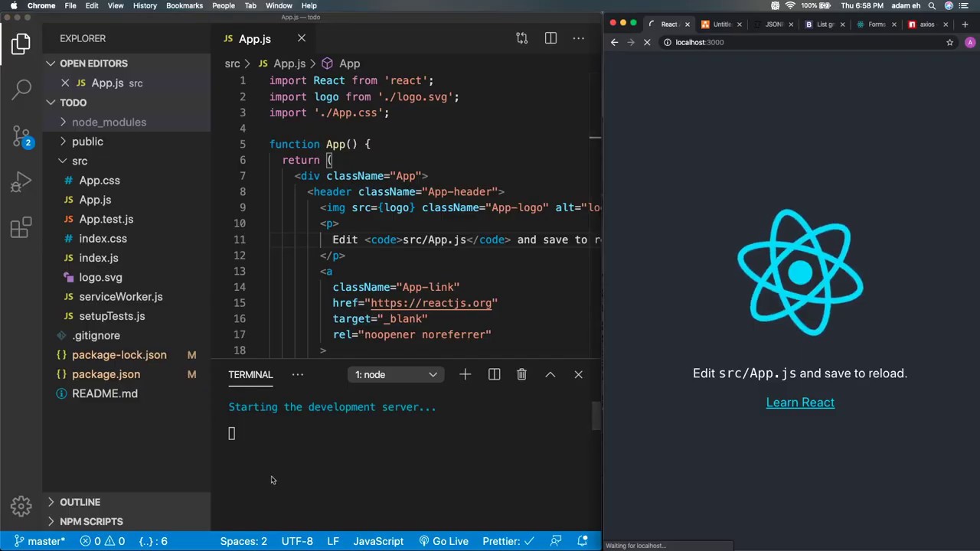The width and height of the screenshot is (980, 551).
Task: Select logo.svg in the explorer
Action: (x=100, y=277)
